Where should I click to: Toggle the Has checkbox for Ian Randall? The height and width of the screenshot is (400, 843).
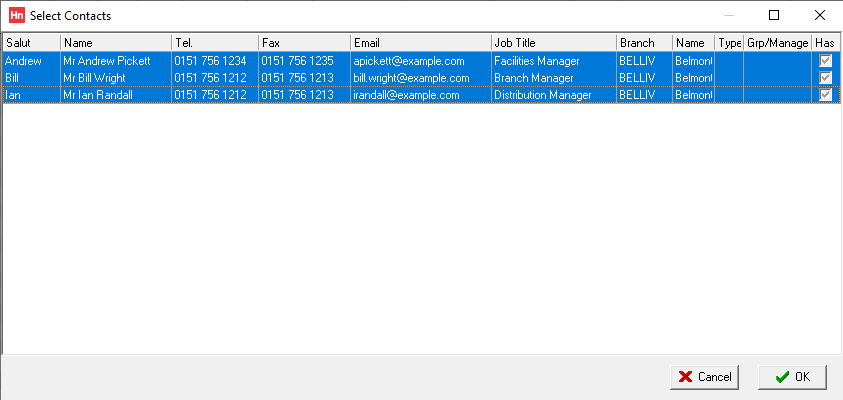point(825,95)
